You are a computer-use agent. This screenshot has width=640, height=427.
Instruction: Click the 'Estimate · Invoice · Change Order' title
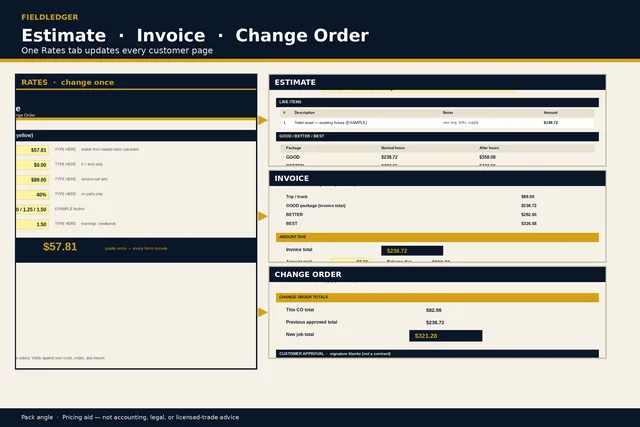tap(195, 36)
